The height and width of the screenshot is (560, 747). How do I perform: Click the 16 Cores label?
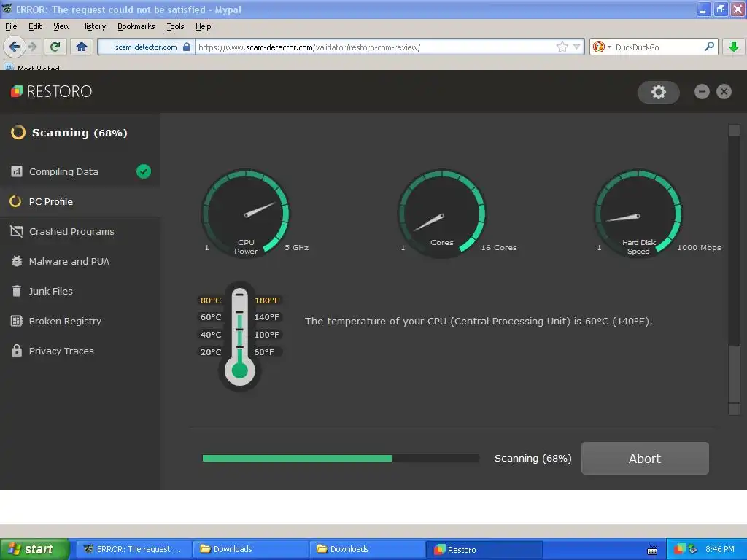(x=499, y=248)
